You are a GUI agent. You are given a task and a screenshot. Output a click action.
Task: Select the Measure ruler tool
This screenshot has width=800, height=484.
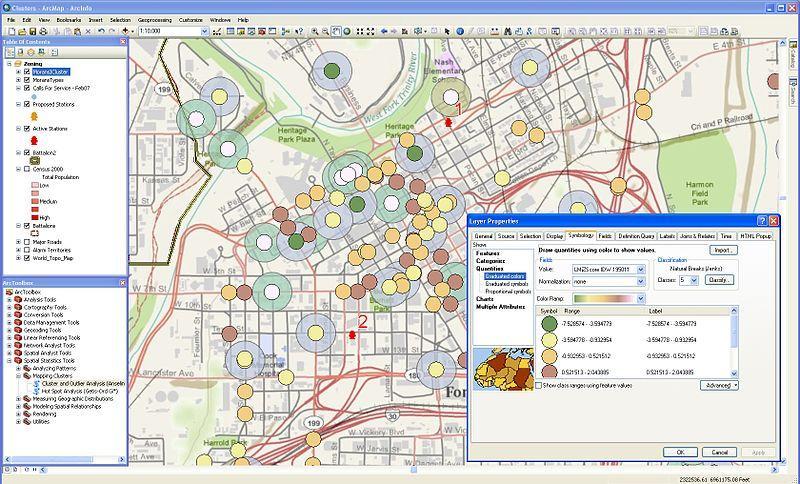[494, 31]
